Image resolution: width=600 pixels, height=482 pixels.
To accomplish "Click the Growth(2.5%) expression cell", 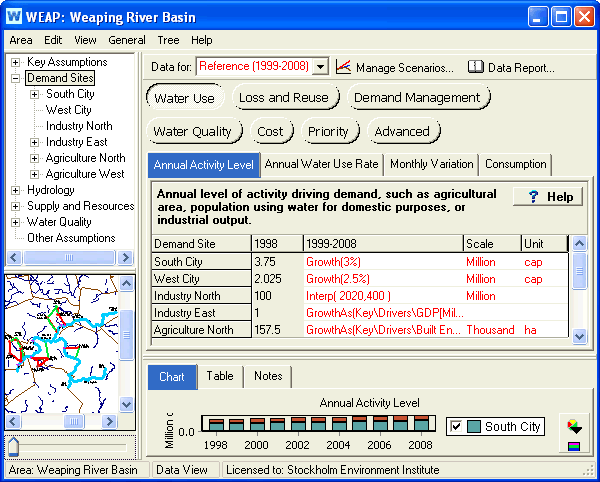I will [383, 279].
